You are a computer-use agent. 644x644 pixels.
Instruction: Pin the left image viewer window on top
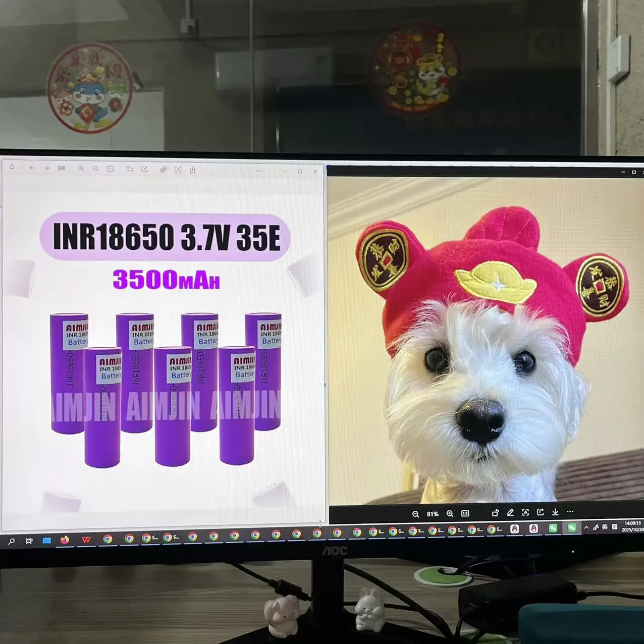tap(12, 167)
